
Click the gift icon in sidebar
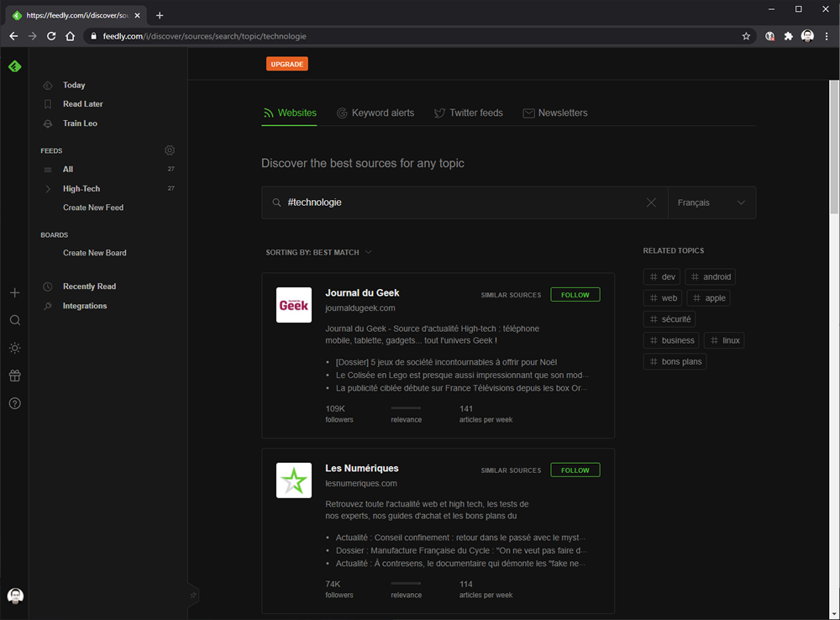(15, 376)
